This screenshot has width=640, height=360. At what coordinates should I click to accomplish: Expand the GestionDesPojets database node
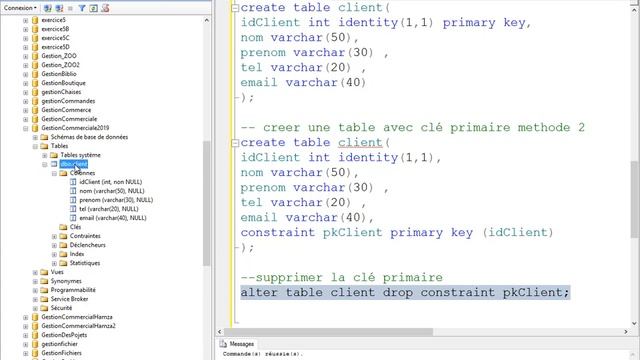point(26,335)
